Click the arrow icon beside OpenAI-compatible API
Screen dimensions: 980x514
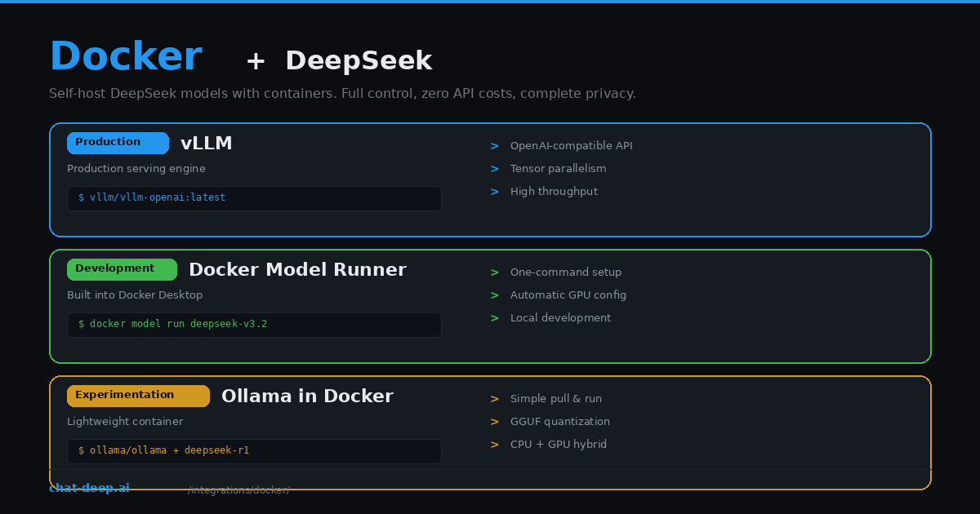point(494,145)
